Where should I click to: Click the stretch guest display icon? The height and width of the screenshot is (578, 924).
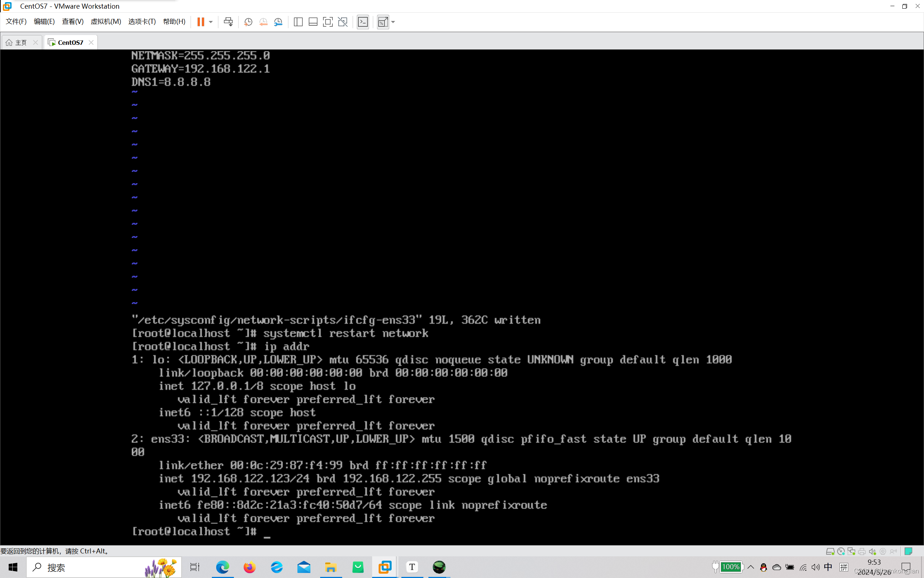click(383, 22)
